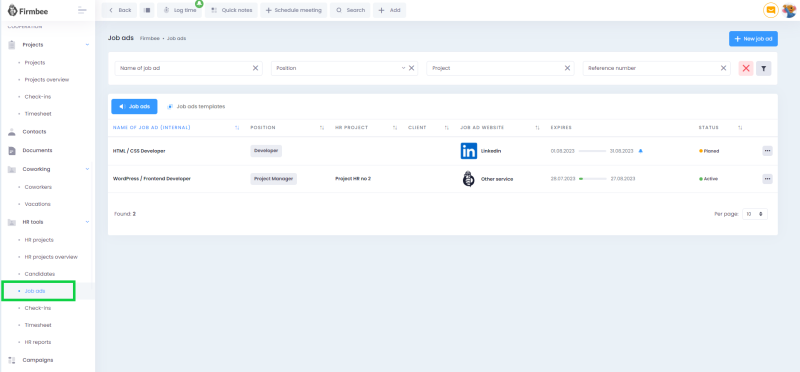
Task: Click Schedule meeting
Action: tap(294, 10)
